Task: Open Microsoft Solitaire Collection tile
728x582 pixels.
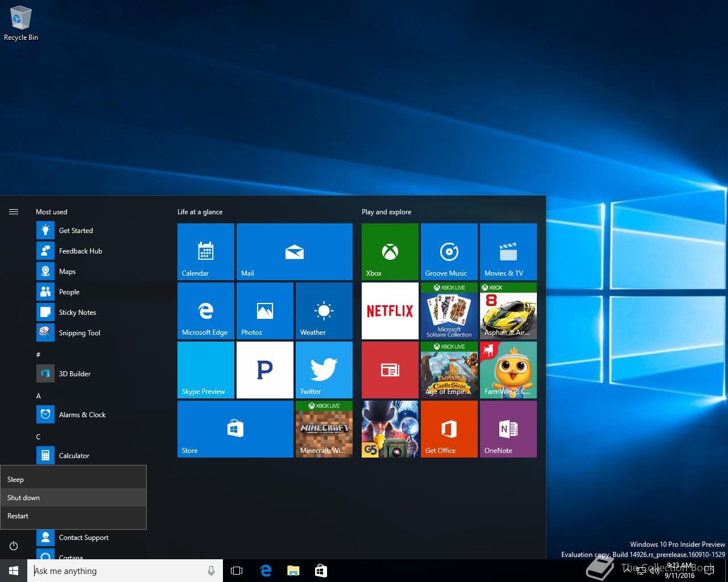Action: tap(449, 311)
